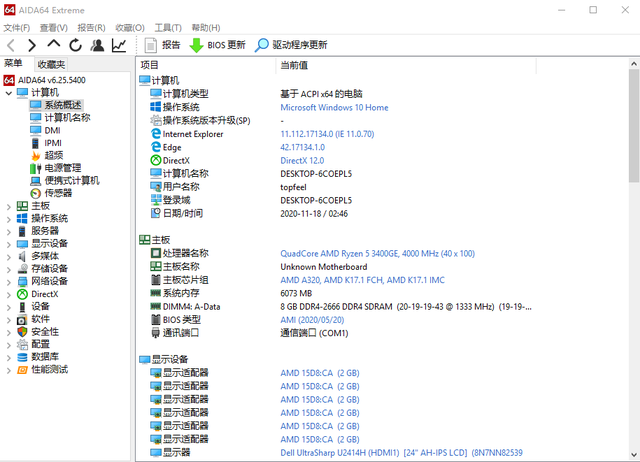
Task: Open the 工具(T) menu
Action: [x=168, y=27]
